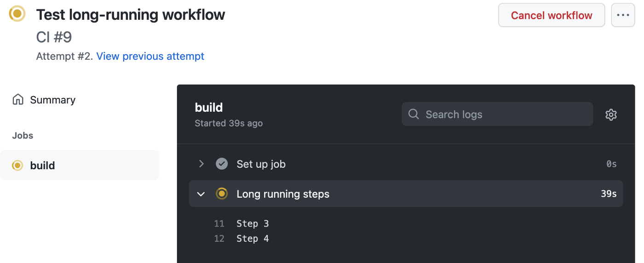Select the build job in sidebar

[x=80, y=165]
